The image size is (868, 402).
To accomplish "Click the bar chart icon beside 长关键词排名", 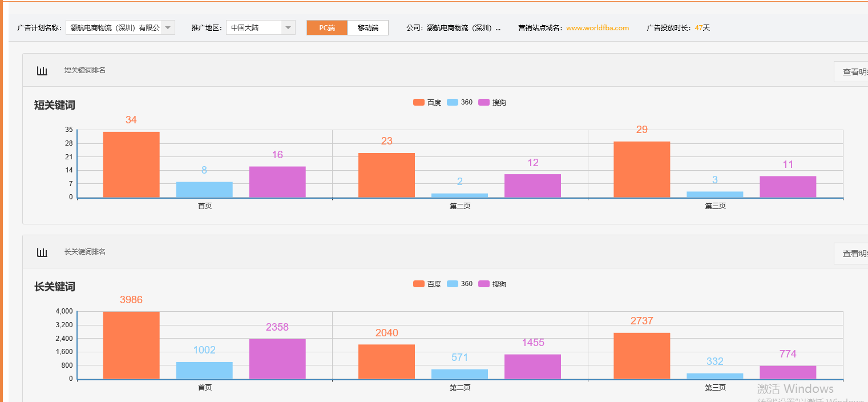I will click(x=42, y=252).
